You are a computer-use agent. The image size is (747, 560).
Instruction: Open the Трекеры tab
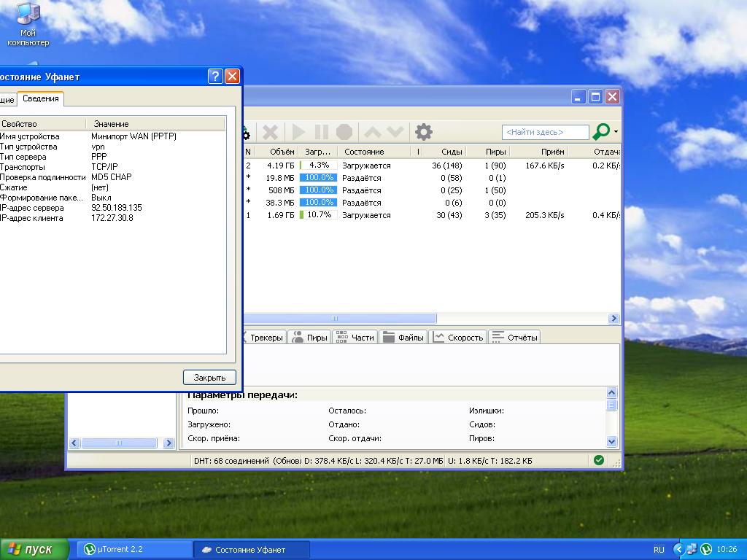(264, 337)
